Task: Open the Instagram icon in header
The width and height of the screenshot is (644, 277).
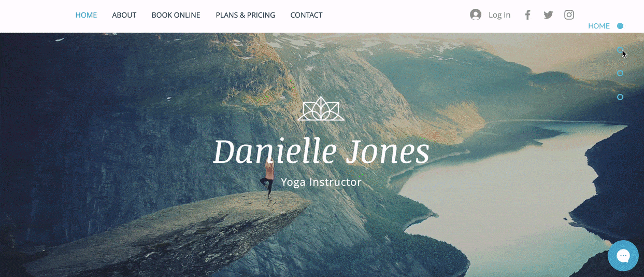Action: click(x=569, y=15)
